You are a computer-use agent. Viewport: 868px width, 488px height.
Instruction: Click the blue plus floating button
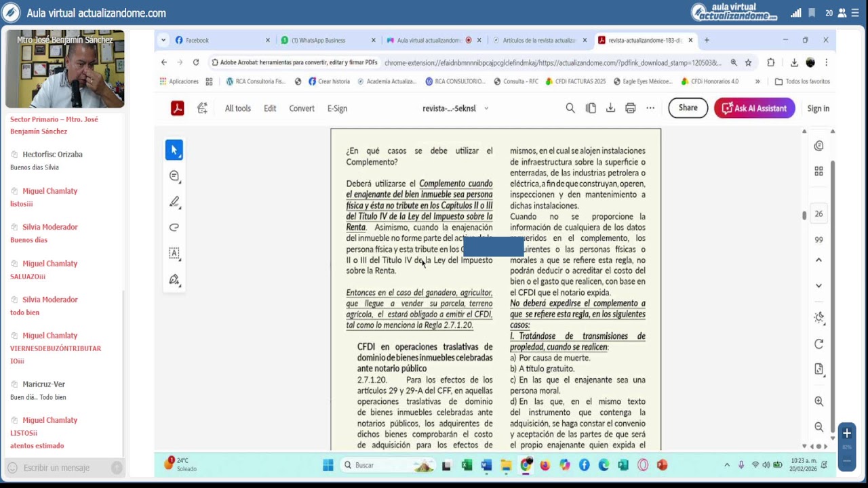pyautogui.click(x=847, y=433)
